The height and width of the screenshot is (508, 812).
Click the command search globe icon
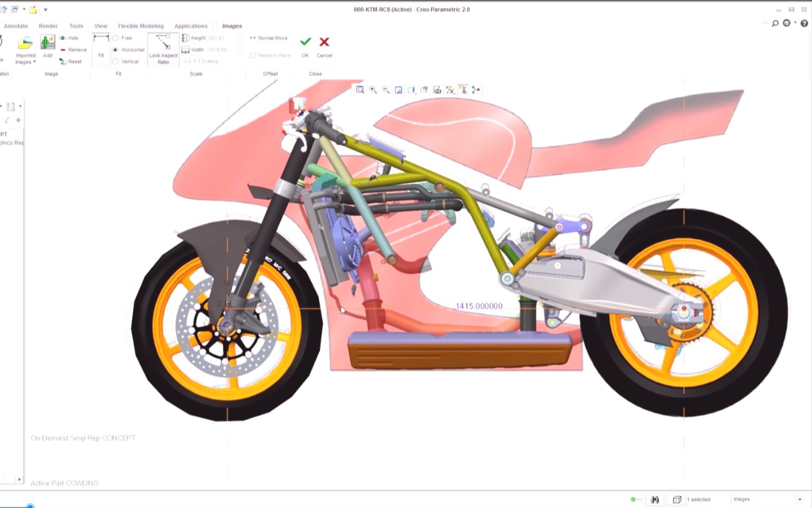click(x=786, y=23)
